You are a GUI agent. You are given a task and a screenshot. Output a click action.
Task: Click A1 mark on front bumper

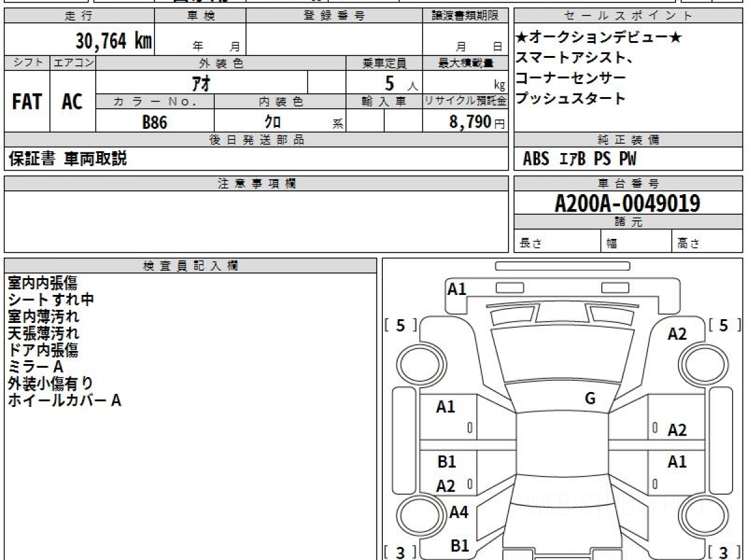457,289
